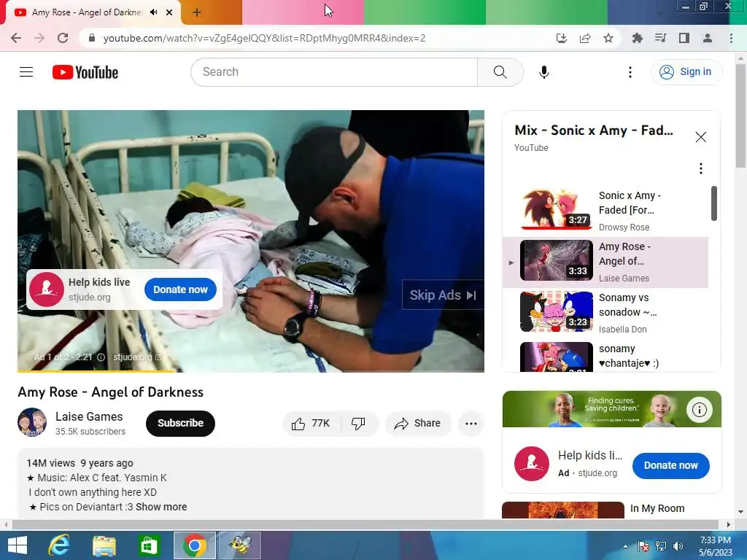This screenshot has height=560, width=747.
Task: Click the system tray volume icon
Action: click(678, 545)
